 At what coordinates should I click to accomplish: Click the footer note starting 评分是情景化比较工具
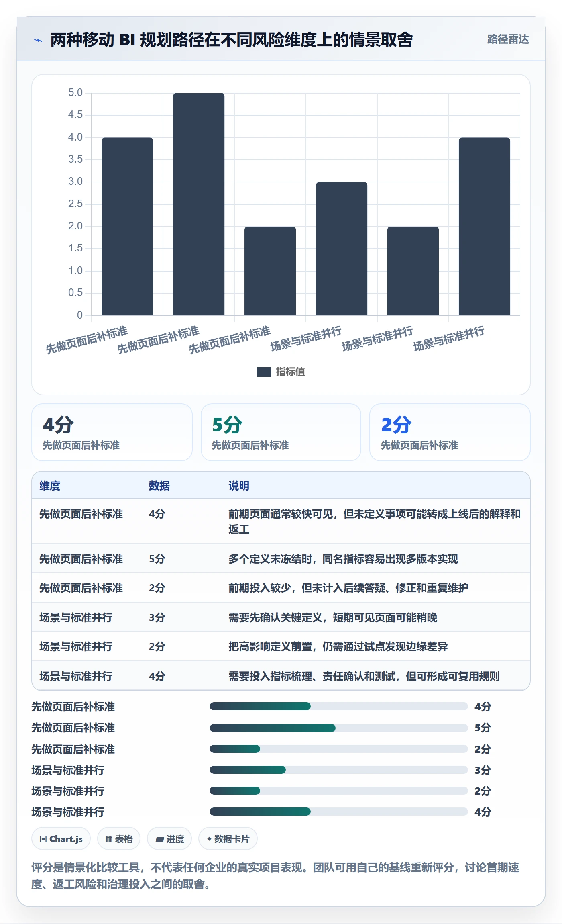point(275,876)
